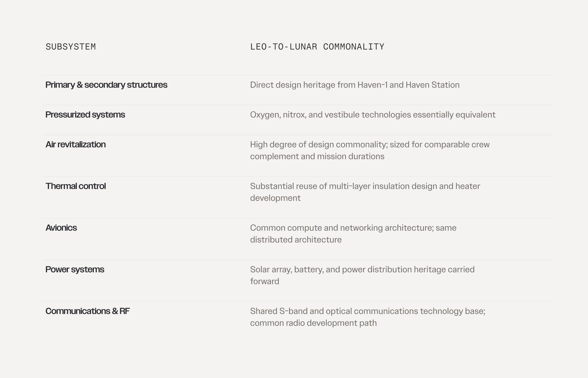The height and width of the screenshot is (378, 588).
Task: Click the oxygen, nitrox, and vestibule description
Action: tap(373, 115)
